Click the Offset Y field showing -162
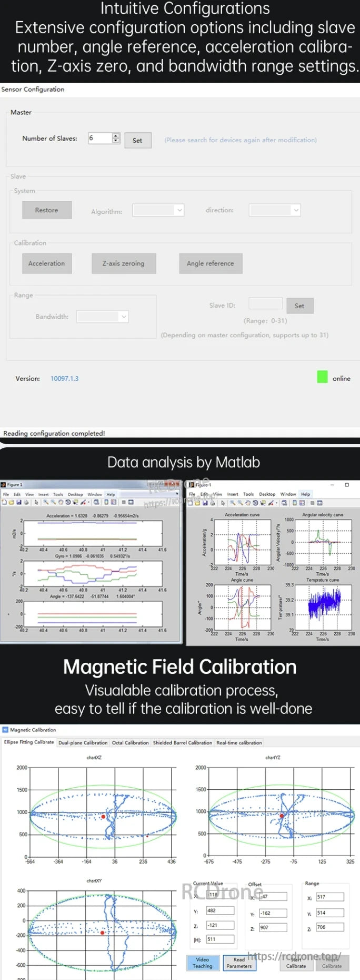This screenshot has height=980, width=360. (273, 913)
